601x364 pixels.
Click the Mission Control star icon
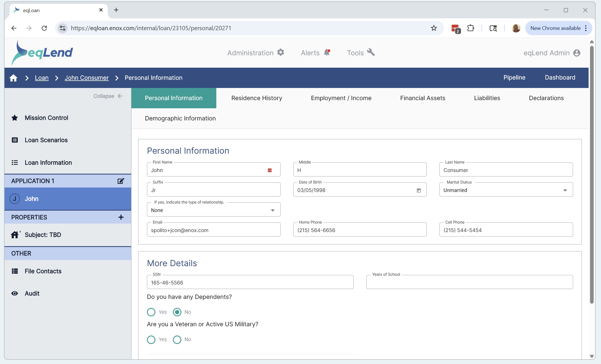(x=15, y=118)
